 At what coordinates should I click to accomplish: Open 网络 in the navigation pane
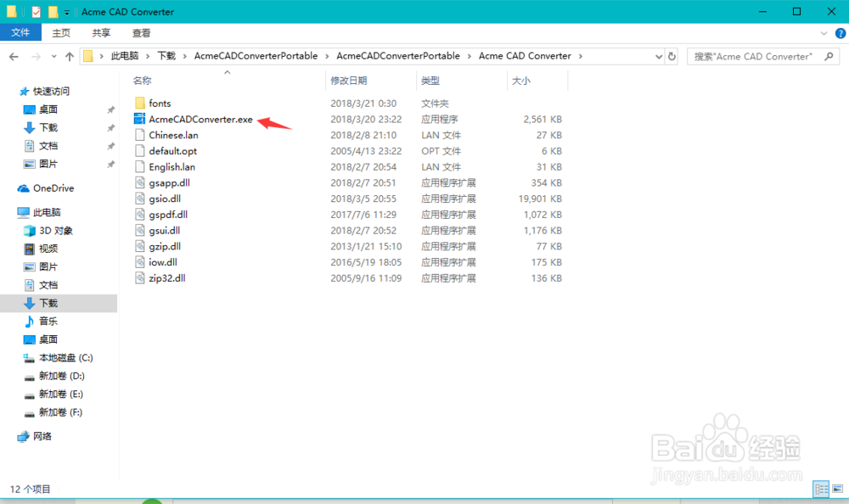(42, 436)
